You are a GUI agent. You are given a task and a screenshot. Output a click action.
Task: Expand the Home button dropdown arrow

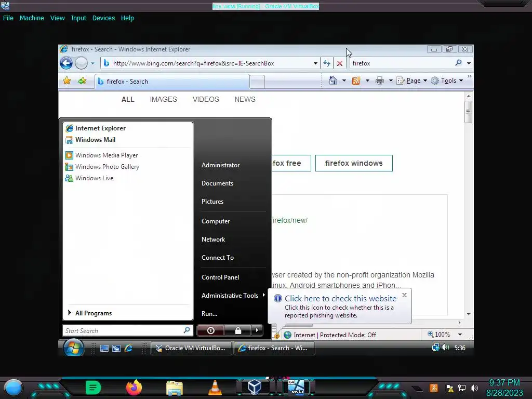click(x=344, y=81)
